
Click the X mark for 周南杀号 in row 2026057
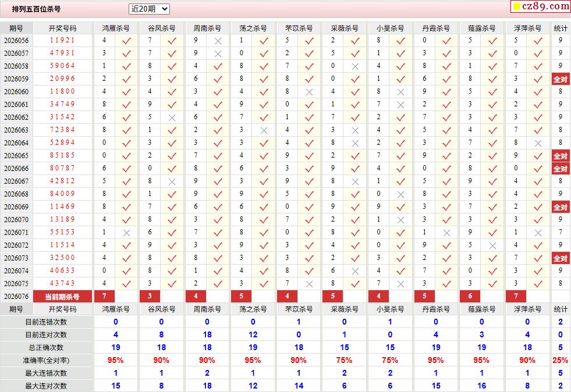click(x=218, y=54)
